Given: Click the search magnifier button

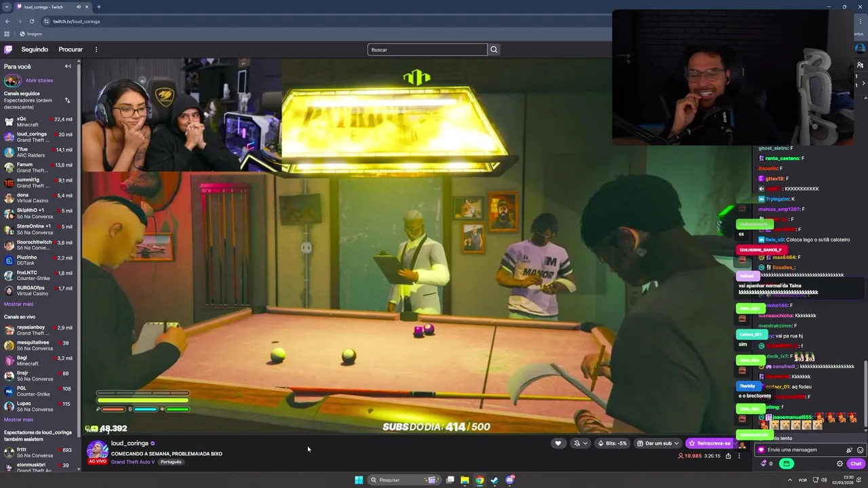Looking at the screenshot, I should (494, 49).
